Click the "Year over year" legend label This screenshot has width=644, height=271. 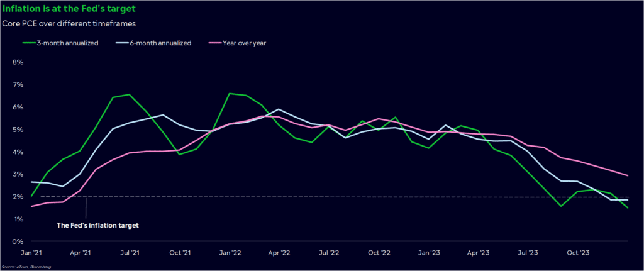click(x=245, y=42)
